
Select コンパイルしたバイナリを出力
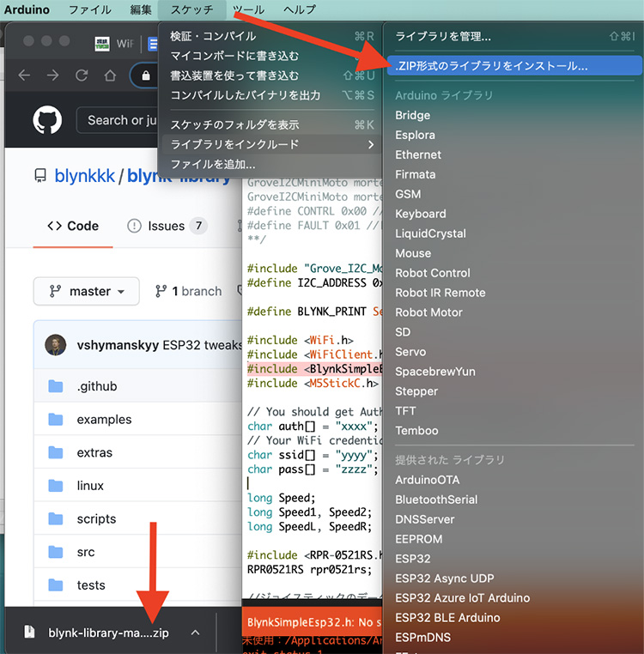[x=271, y=95]
